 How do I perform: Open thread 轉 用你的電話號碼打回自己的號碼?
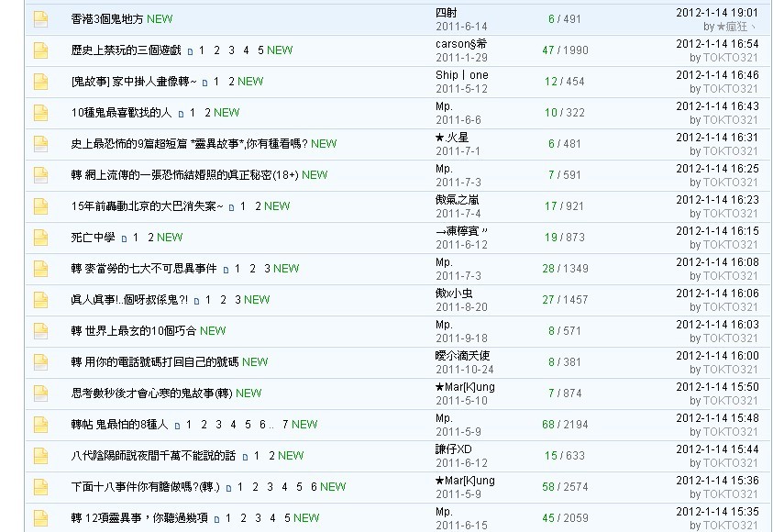(155, 362)
